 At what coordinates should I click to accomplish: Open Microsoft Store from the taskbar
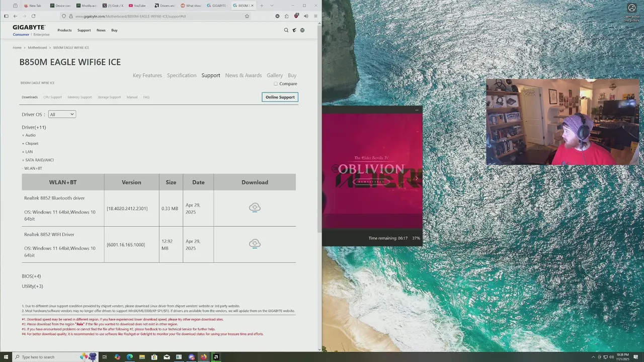pos(154,357)
